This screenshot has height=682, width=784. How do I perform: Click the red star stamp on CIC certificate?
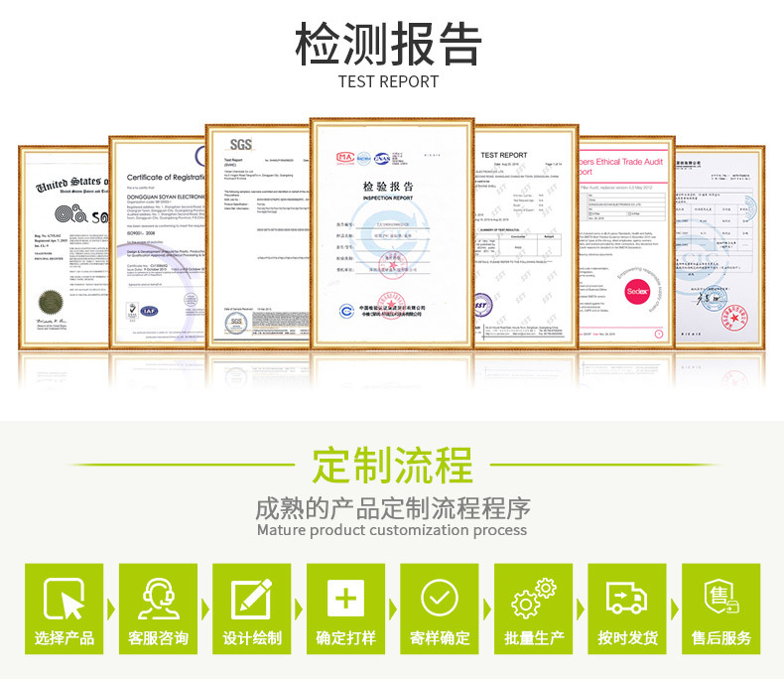tap(734, 318)
